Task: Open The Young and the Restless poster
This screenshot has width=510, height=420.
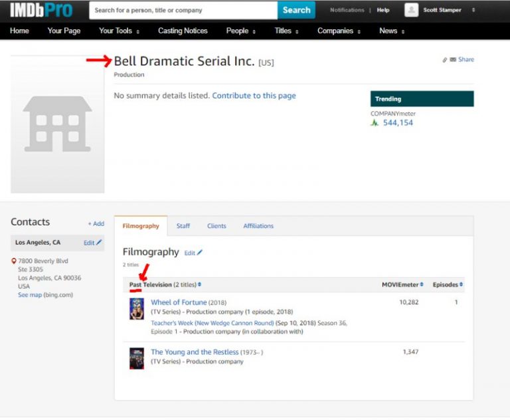Action: pyautogui.click(x=137, y=358)
